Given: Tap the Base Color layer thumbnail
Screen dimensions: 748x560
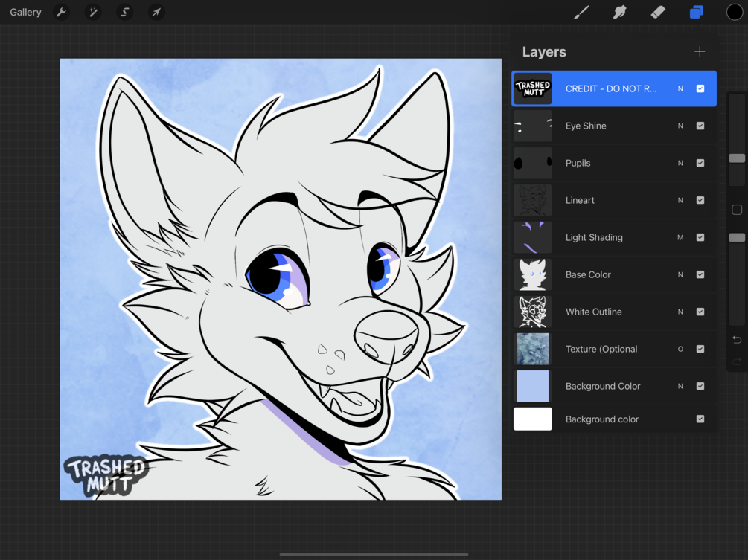Looking at the screenshot, I should click(532, 274).
